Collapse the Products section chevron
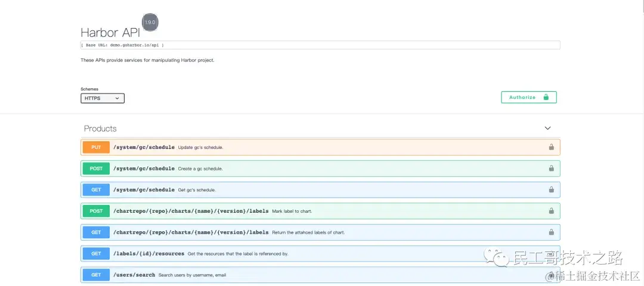Viewport: 644px width, 286px height. 547,129
